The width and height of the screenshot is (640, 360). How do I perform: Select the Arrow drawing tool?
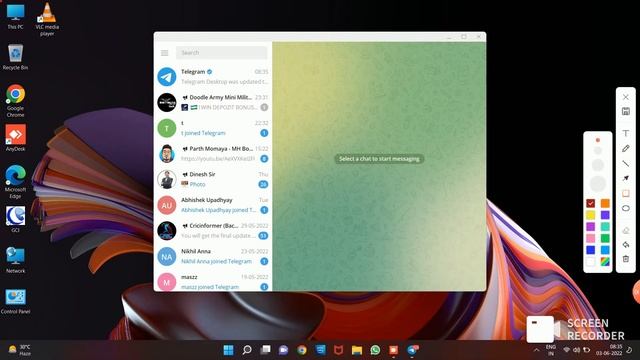(626, 178)
